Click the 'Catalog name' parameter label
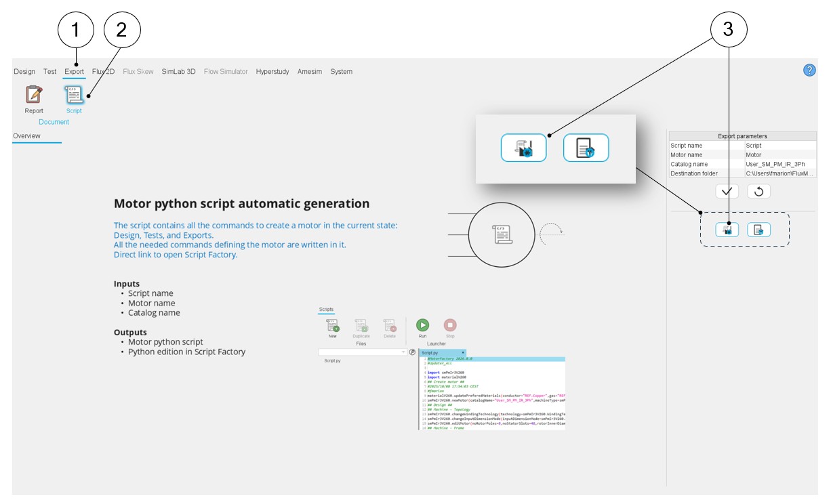This screenshot has height=504, width=831. pos(689,165)
